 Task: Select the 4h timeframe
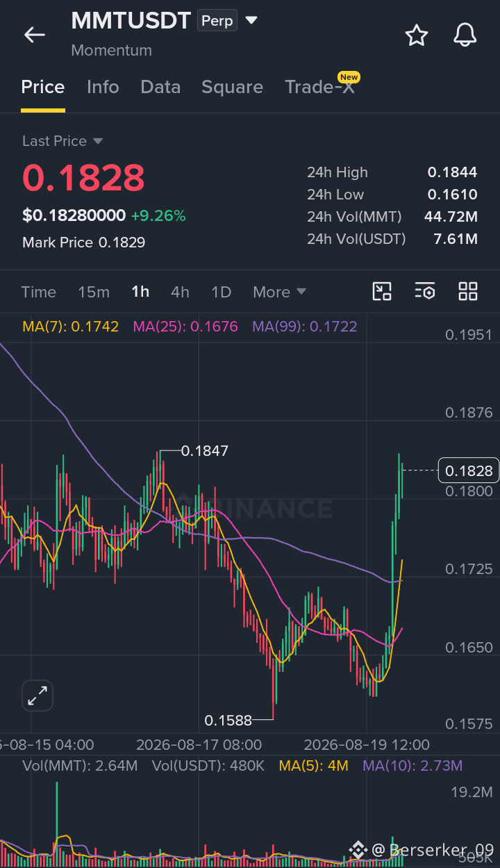tap(180, 292)
